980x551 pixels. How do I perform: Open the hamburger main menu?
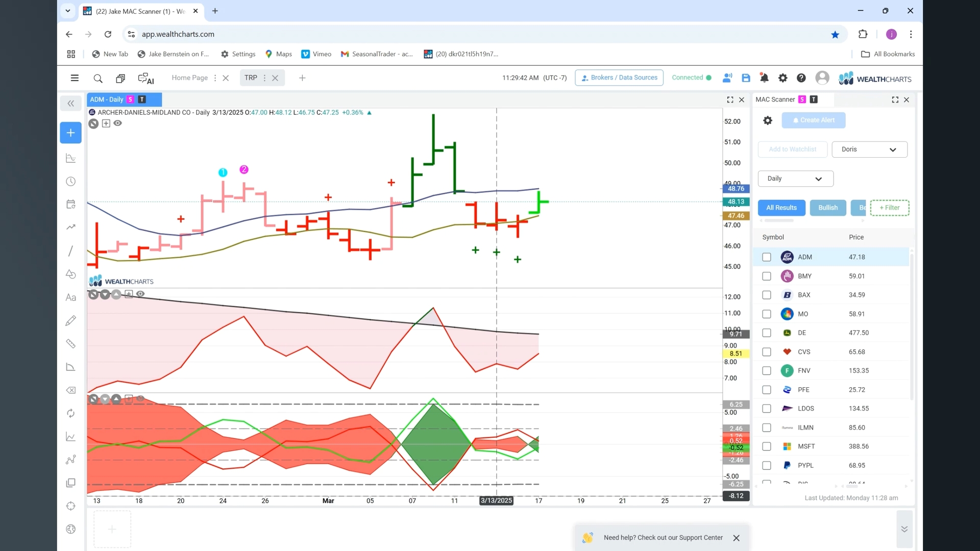pyautogui.click(x=75, y=78)
